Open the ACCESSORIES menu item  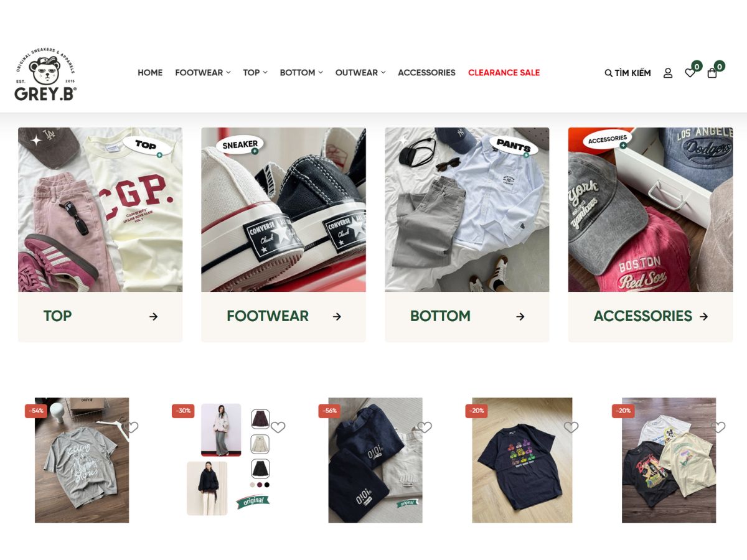tap(426, 73)
